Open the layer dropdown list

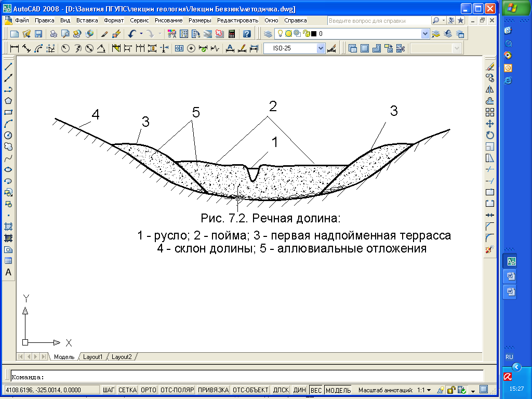click(425, 34)
